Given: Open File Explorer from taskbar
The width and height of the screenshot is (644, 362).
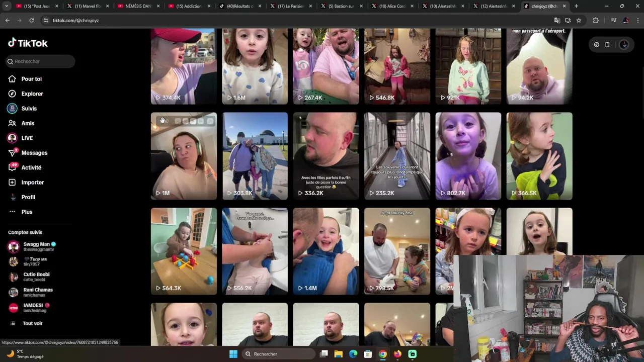Looking at the screenshot, I should [339, 354].
